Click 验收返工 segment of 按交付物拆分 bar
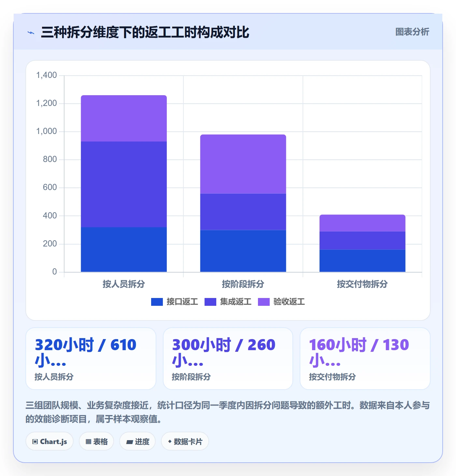Viewport: 456px width, 476px height. point(362,223)
